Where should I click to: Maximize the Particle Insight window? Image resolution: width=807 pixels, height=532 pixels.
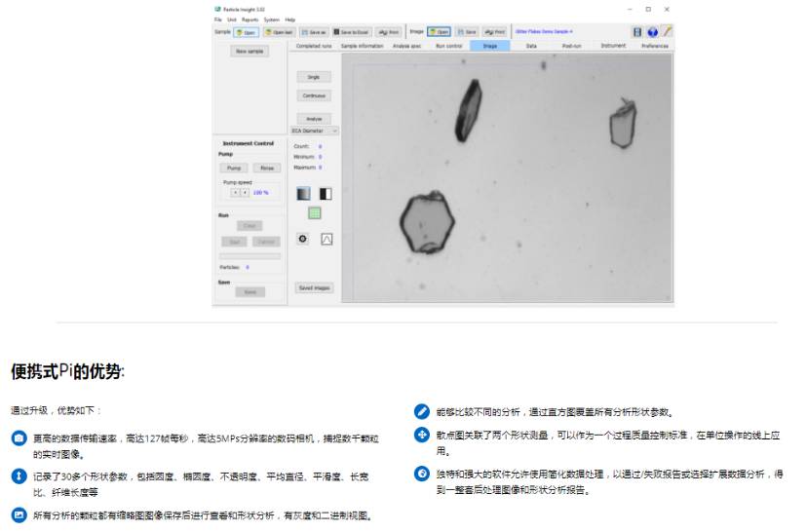click(x=648, y=10)
